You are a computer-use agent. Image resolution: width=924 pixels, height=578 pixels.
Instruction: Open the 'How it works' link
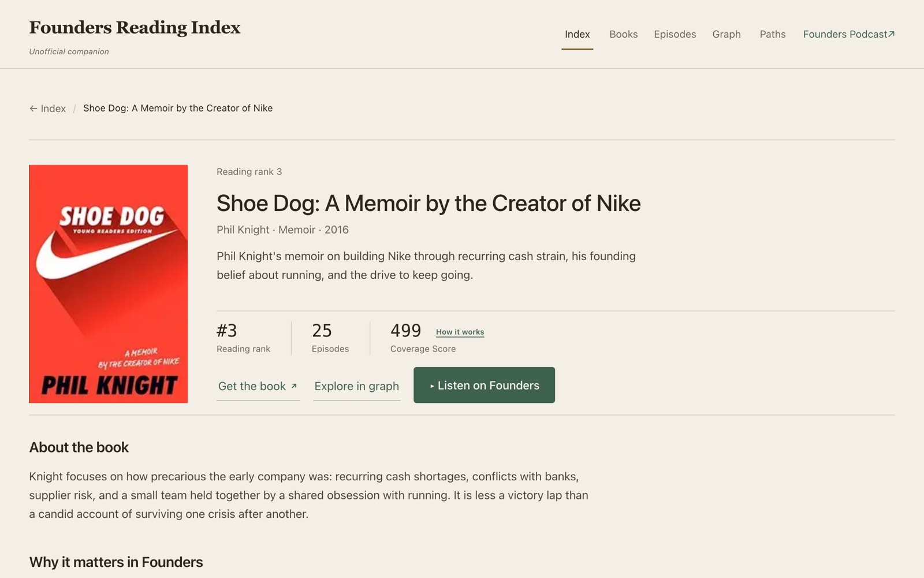[460, 332]
